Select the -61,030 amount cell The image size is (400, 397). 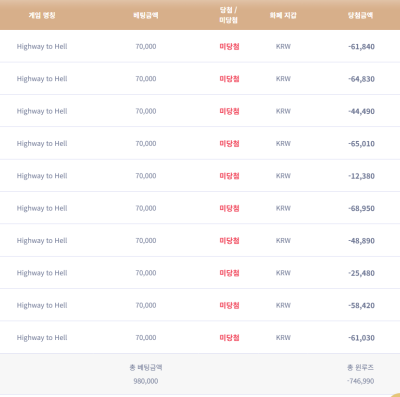361,338
